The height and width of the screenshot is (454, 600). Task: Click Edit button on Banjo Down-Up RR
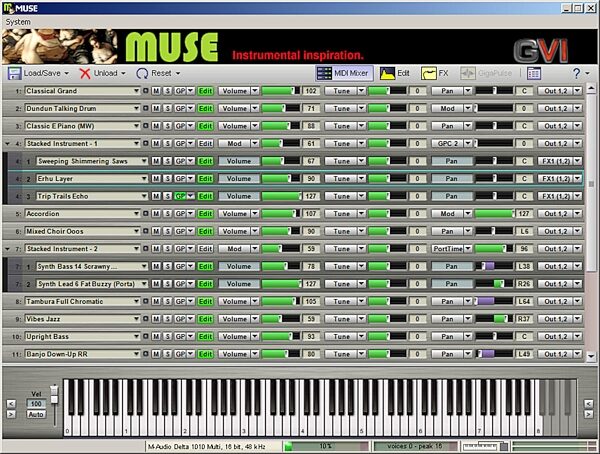click(x=205, y=354)
